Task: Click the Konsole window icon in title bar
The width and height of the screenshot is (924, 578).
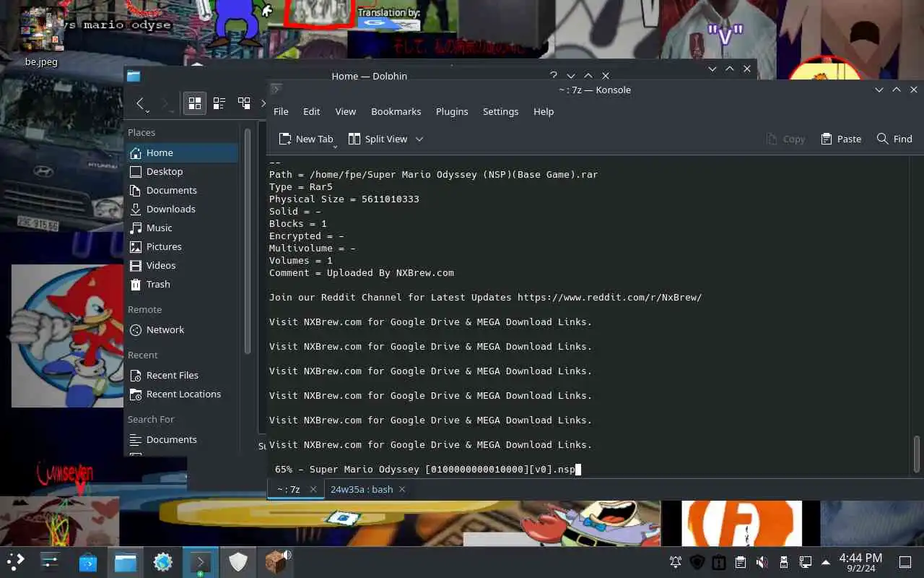Action: (x=275, y=90)
